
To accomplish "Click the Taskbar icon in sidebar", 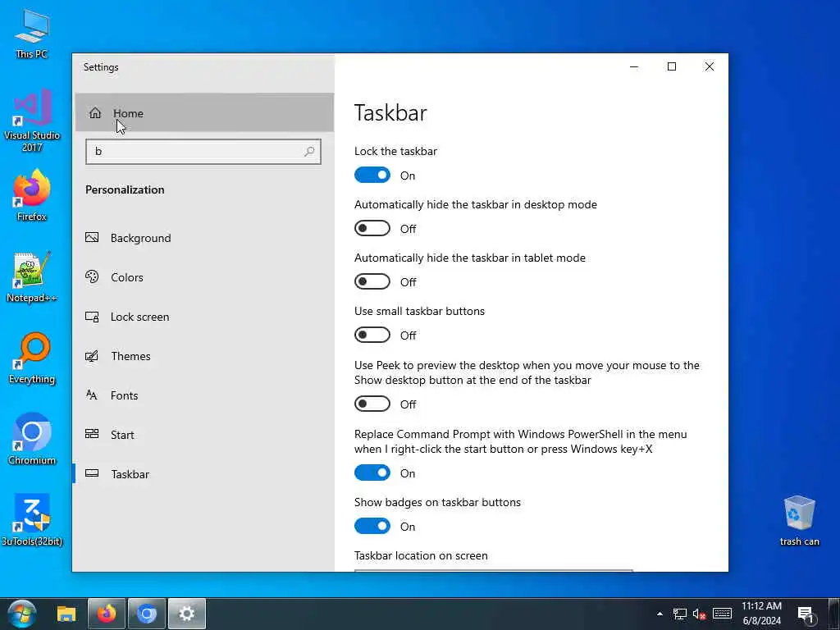I will coord(92,473).
